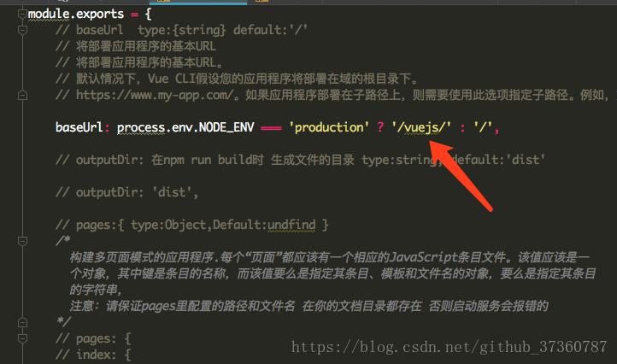The width and height of the screenshot is (617, 364).
Task: Click the misspelled undfind word
Action: (x=291, y=225)
